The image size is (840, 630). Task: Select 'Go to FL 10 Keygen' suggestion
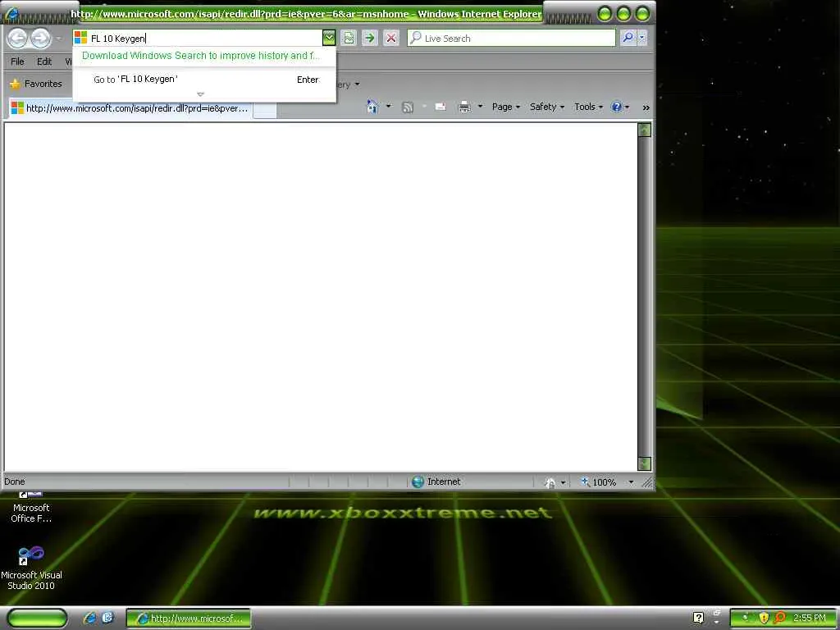[204, 80]
